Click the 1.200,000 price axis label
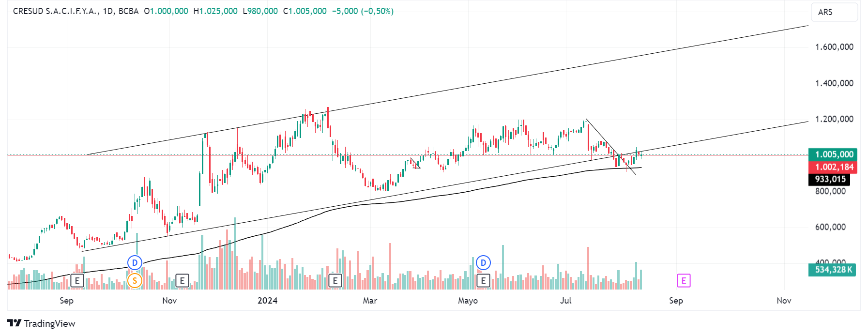 coord(834,119)
